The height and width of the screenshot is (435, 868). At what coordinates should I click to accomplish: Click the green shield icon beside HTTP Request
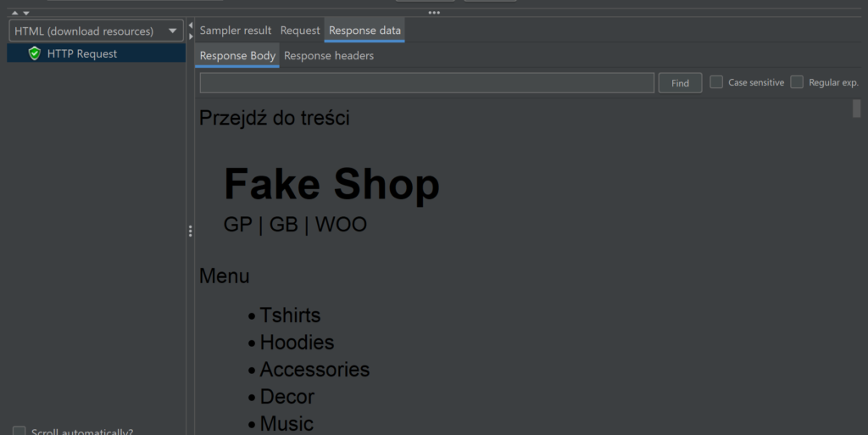coord(34,53)
